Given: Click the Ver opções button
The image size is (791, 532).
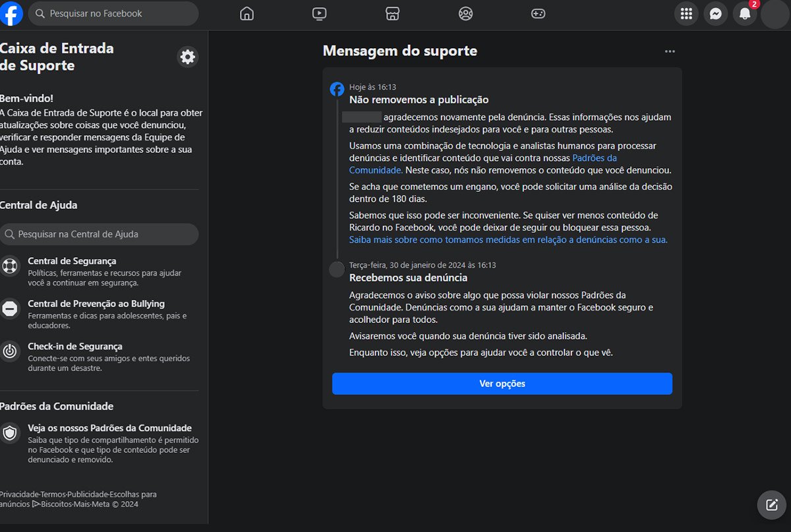Looking at the screenshot, I should (502, 384).
